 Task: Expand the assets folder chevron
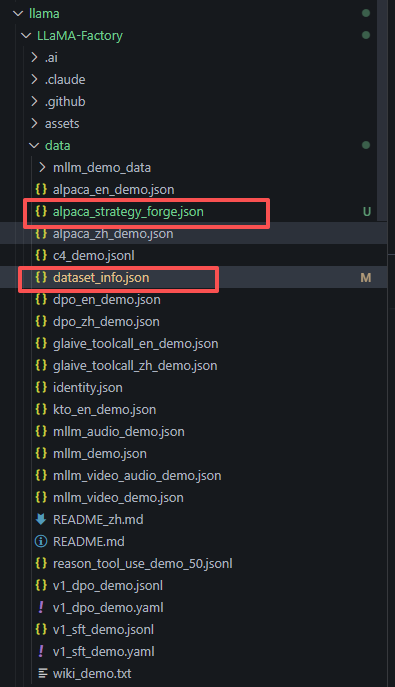coord(34,124)
